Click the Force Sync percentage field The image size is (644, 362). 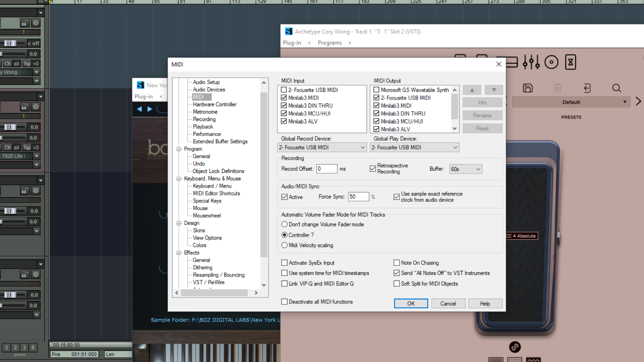pos(359,197)
